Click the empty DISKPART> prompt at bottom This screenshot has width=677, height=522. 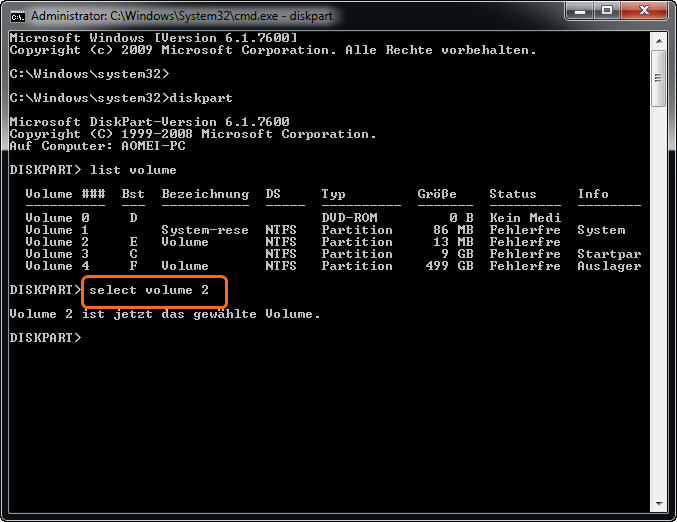pyautogui.click(x=45, y=338)
